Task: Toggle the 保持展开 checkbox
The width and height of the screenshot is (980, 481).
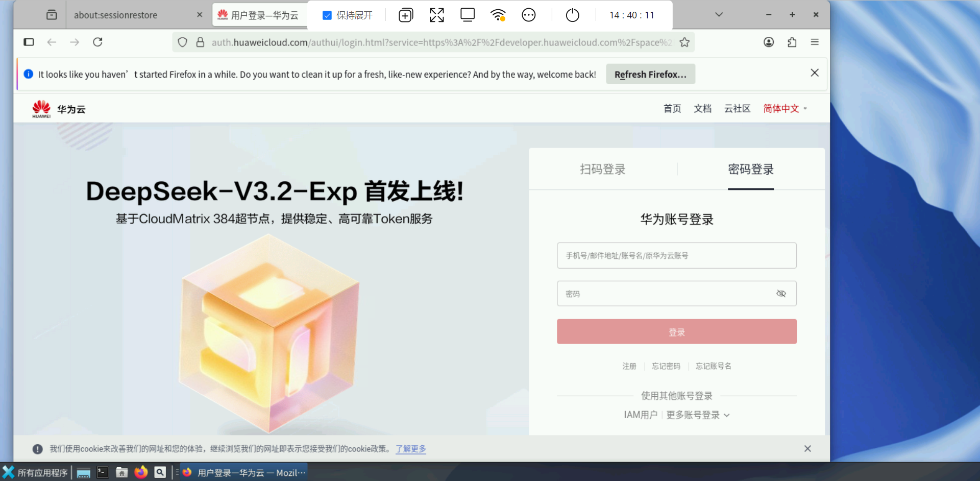Action: tap(327, 15)
